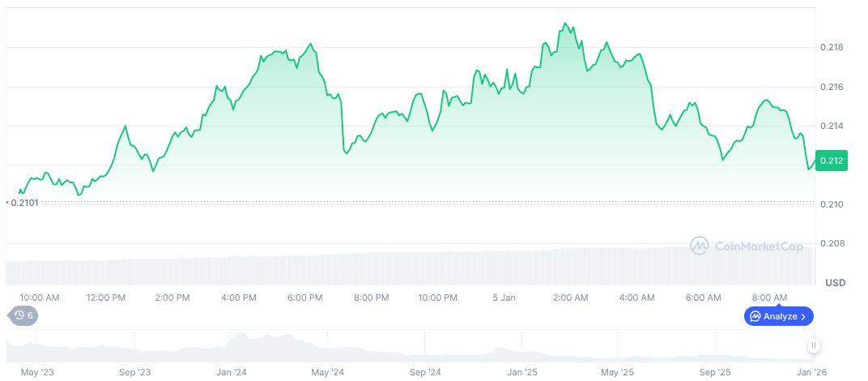Click the Analyze button's chart icon

755,316
